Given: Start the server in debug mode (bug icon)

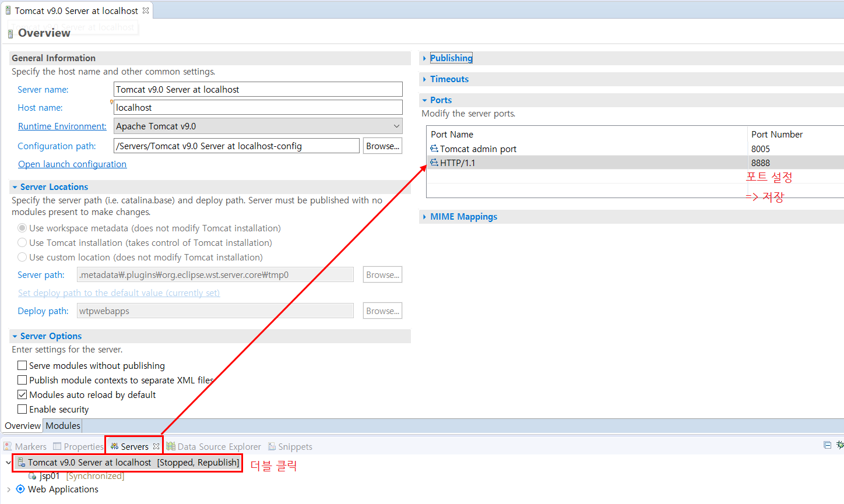Looking at the screenshot, I should pyautogui.click(x=841, y=445).
